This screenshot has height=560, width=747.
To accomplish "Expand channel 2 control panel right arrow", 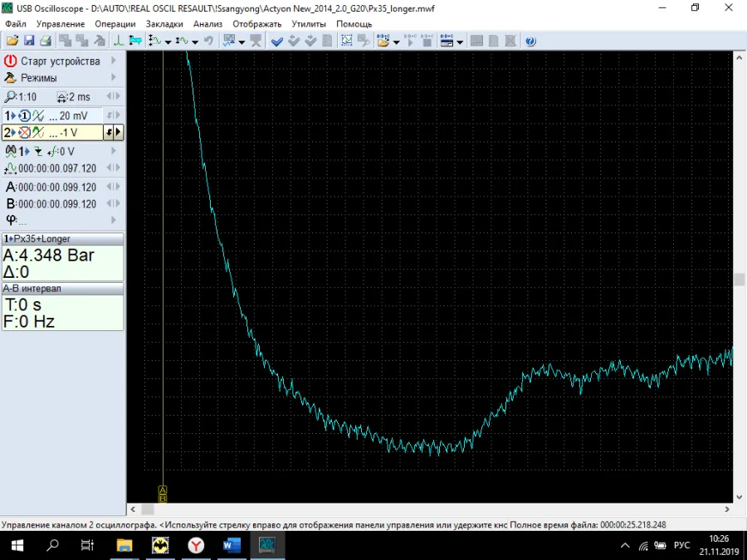I will (119, 132).
